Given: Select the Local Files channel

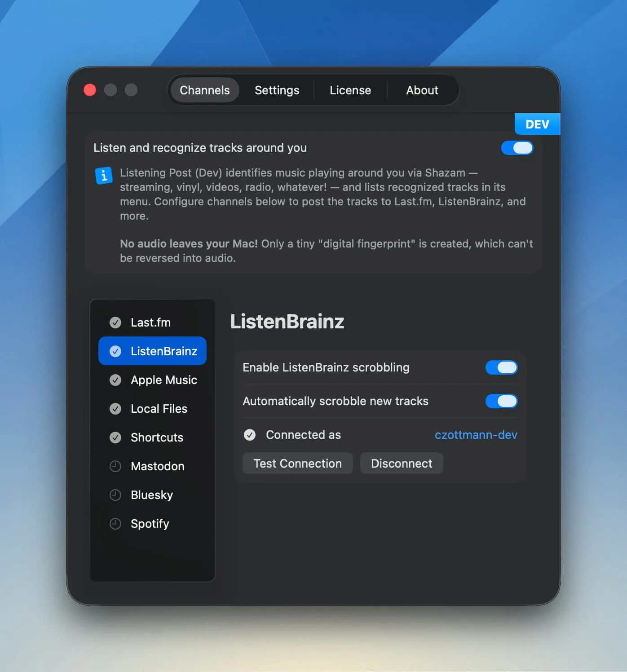Looking at the screenshot, I should tap(159, 409).
